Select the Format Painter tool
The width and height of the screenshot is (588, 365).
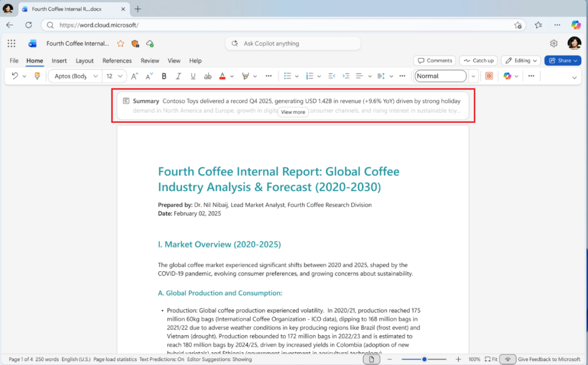tap(37, 76)
